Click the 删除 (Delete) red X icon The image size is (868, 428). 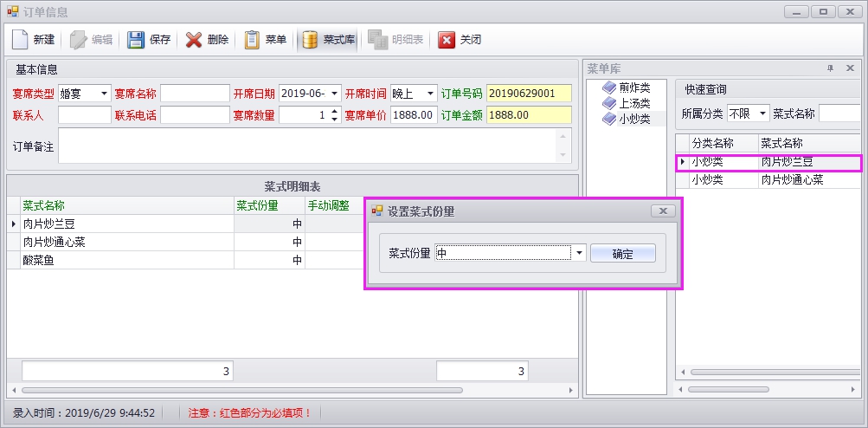195,40
